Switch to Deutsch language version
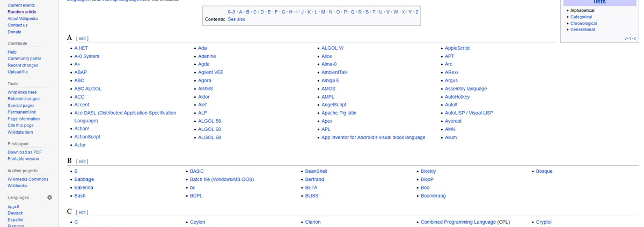The image size is (644, 227). point(16,213)
